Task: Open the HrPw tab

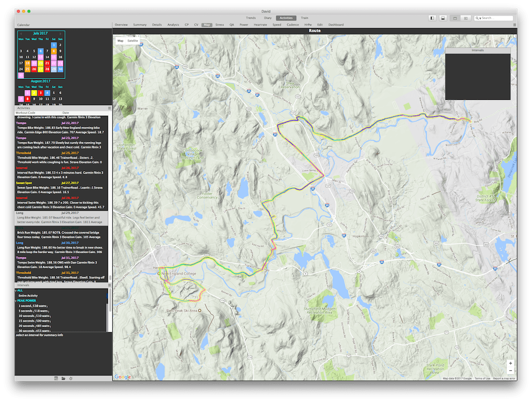Action: pos(308,25)
